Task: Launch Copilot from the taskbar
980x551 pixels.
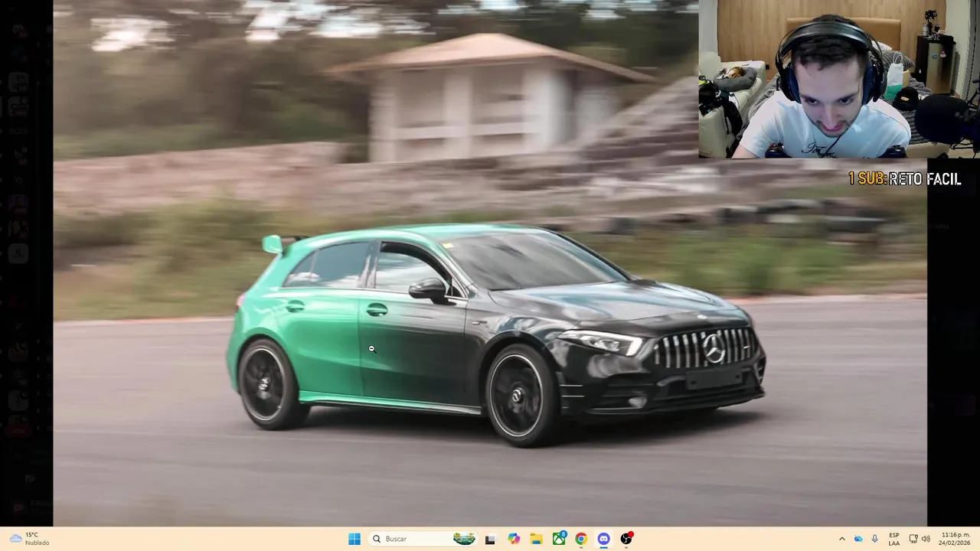Action: coord(514,539)
